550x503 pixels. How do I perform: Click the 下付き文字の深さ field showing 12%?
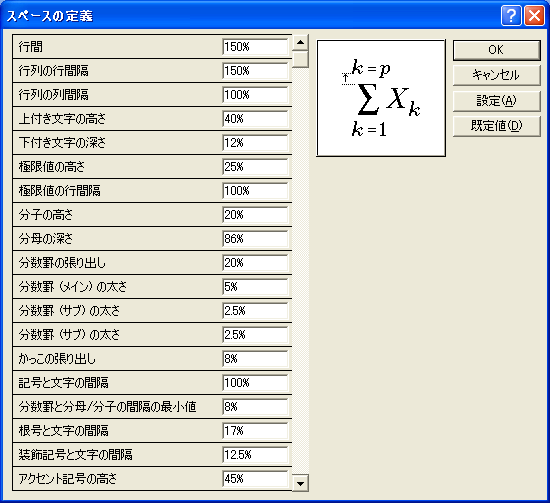point(255,143)
